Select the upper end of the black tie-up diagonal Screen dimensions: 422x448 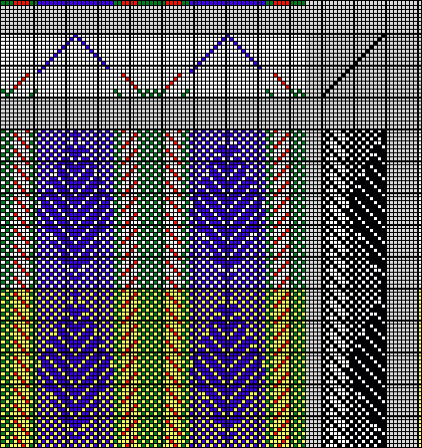coord(383,36)
